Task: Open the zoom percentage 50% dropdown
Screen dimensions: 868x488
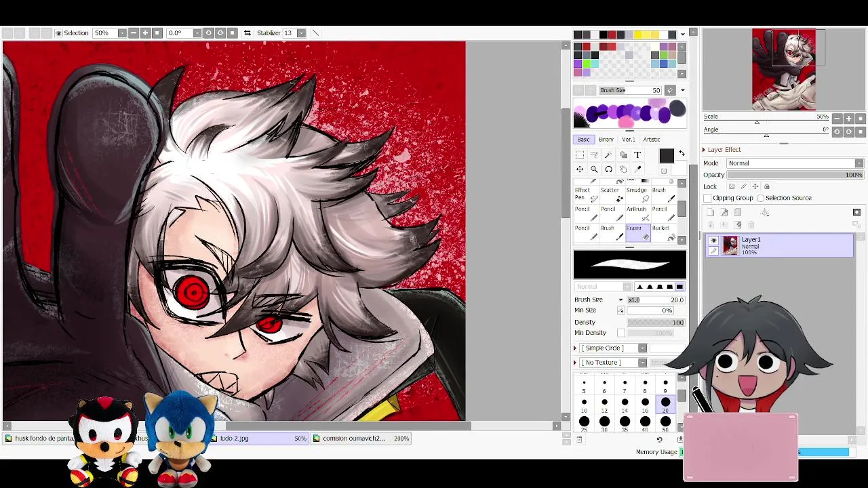Action: [122, 33]
